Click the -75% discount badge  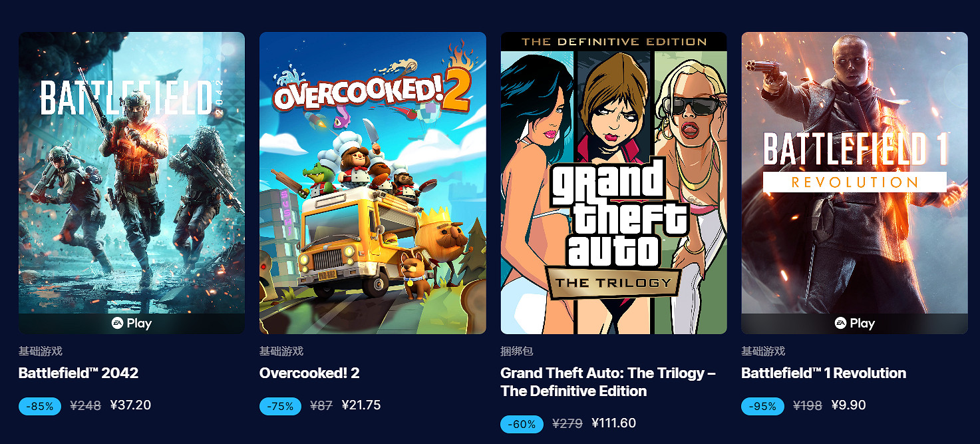(x=280, y=406)
